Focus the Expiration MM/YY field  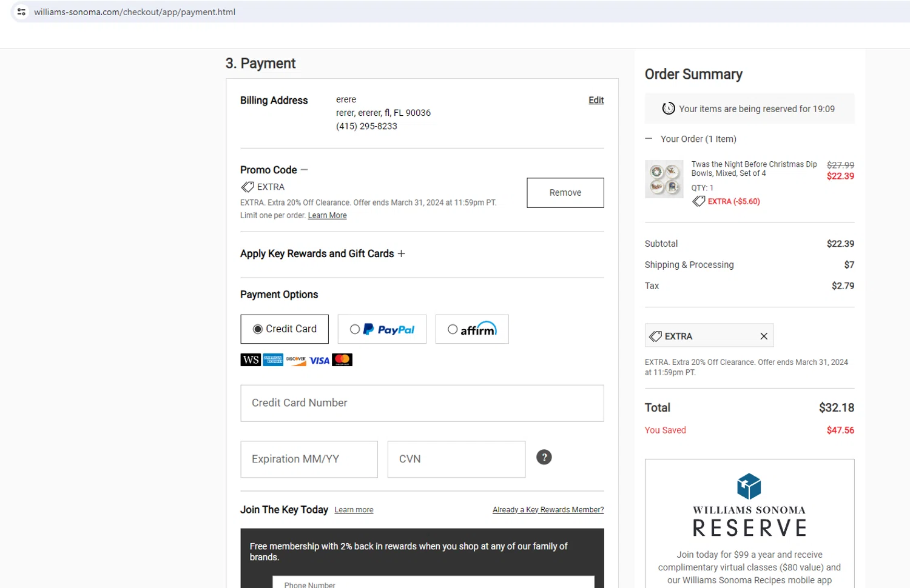[309, 459]
